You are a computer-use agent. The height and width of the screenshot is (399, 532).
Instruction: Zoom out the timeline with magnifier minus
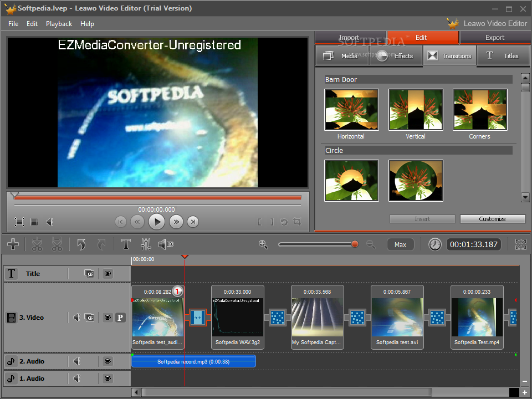click(x=371, y=244)
